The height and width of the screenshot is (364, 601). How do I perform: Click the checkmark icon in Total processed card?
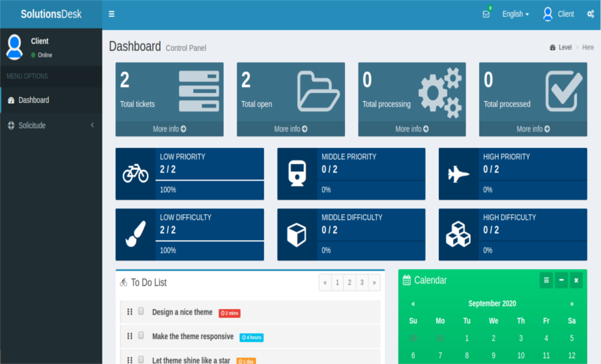coord(563,91)
